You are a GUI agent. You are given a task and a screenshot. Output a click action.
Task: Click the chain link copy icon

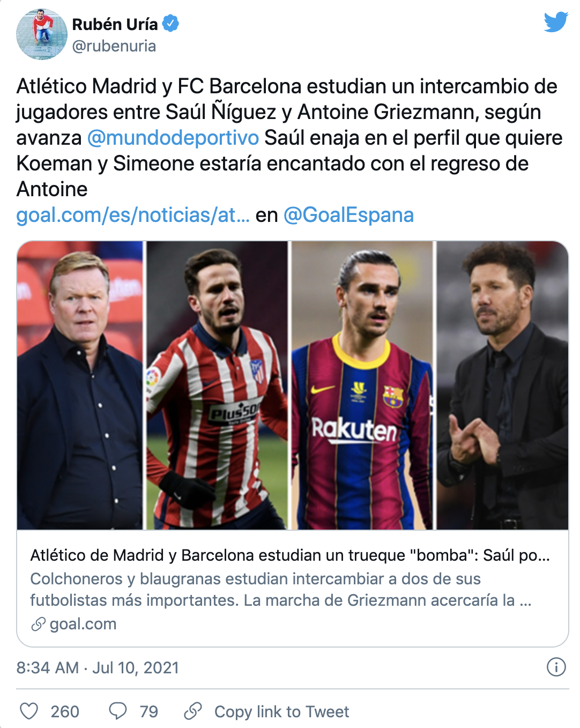click(x=193, y=711)
